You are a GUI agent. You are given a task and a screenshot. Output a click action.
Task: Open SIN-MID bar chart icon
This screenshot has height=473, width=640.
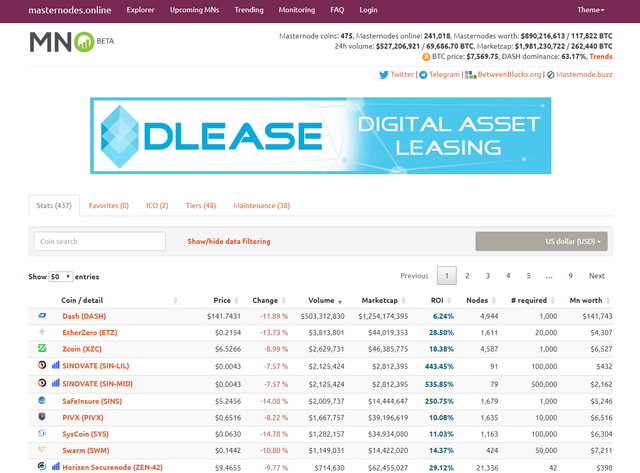[x=56, y=383]
